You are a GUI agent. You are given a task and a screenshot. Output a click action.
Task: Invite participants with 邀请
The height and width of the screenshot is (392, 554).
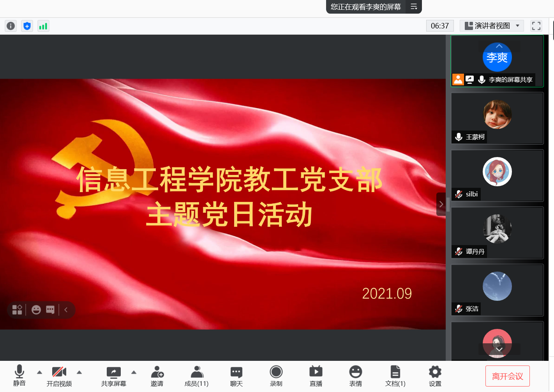157,376
